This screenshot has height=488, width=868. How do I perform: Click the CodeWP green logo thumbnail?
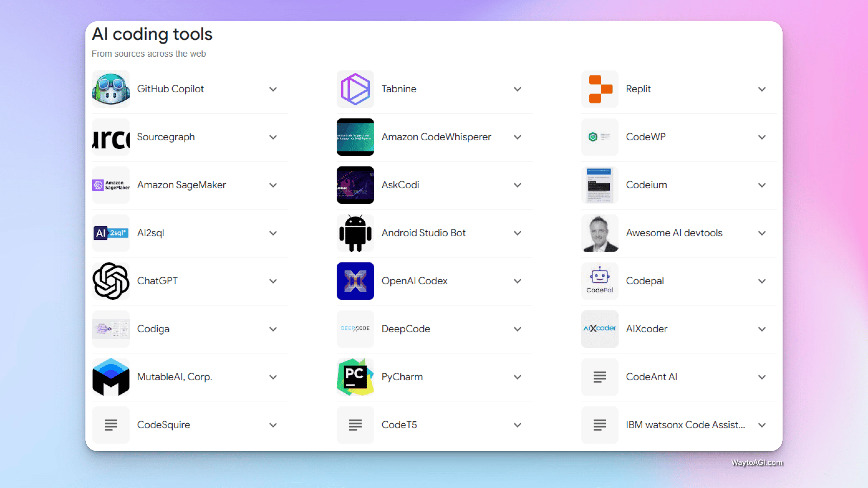[x=600, y=137]
